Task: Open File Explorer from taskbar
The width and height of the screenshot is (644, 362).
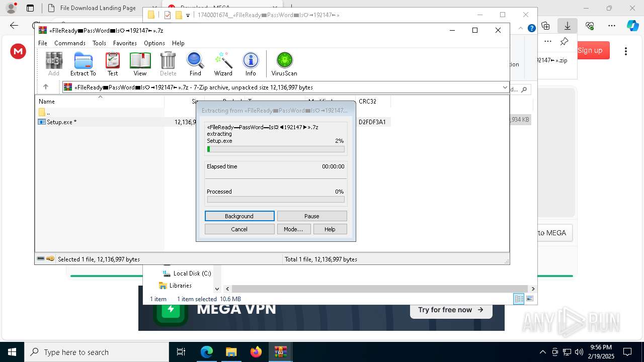Action: pos(231,352)
